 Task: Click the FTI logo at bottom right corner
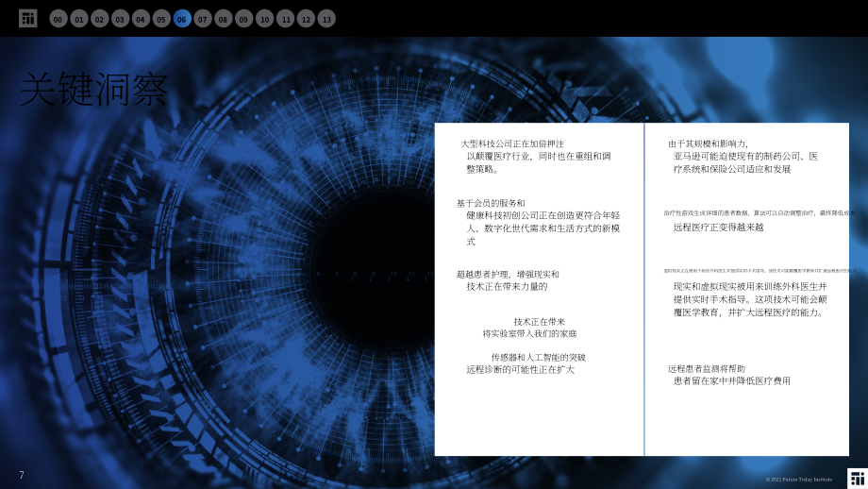point(858,479)
